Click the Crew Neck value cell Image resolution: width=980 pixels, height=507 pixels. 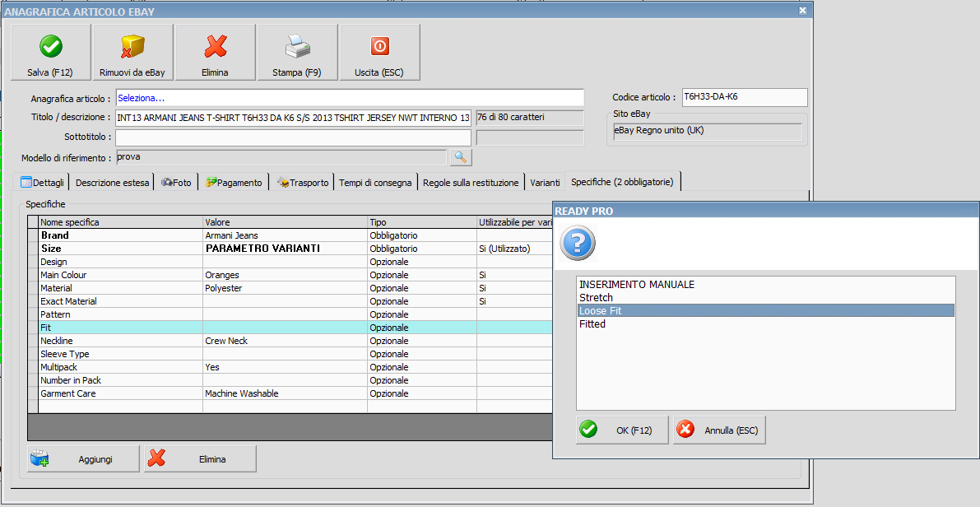(x=285, y=341)
